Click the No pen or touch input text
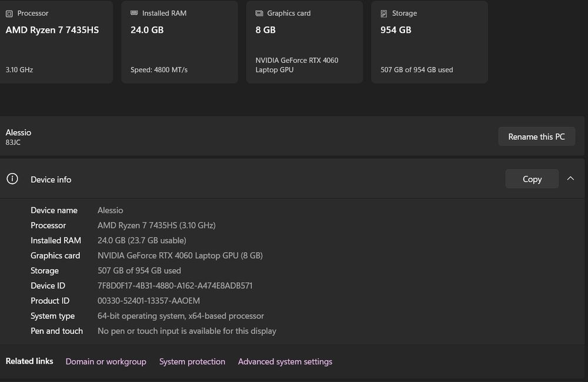 187,331
